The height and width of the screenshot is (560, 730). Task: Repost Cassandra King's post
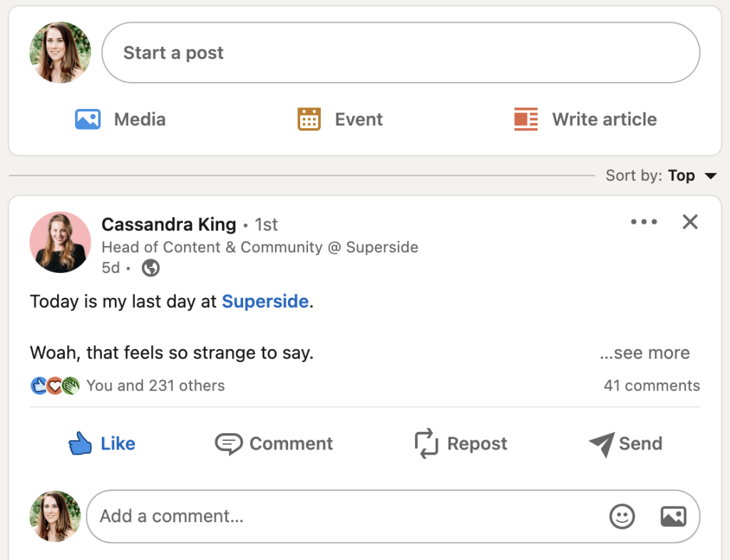point(461,443)
